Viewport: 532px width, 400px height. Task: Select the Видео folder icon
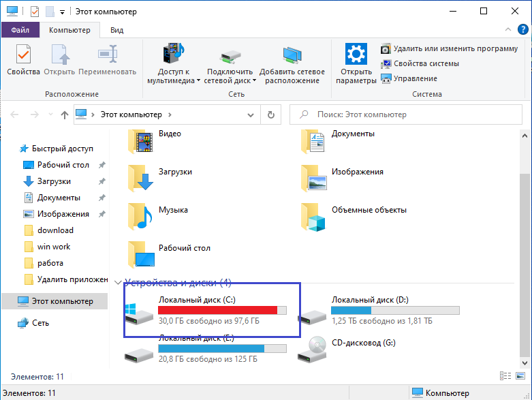(140, 142)
